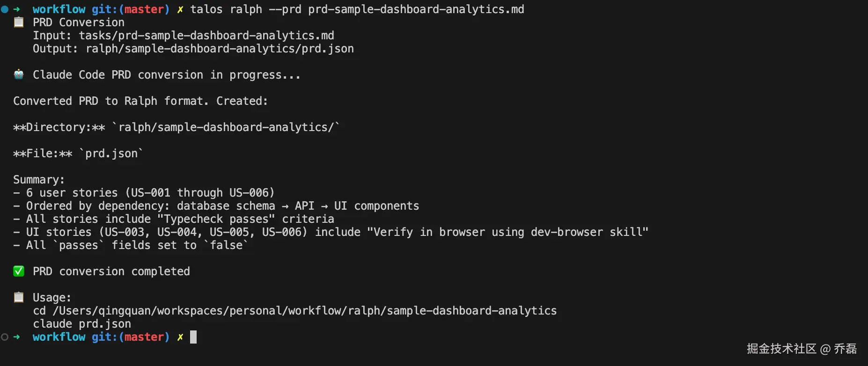868x366 pixels.
Task: Click the 掘金技术社区 watermark text
Action: point(781,349)
